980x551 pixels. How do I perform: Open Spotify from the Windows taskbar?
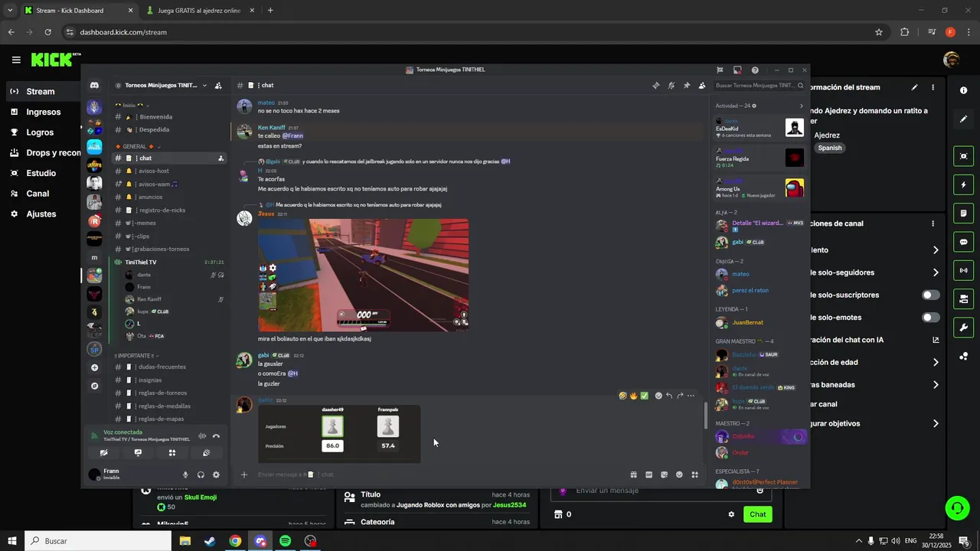[x=285, y=541]
